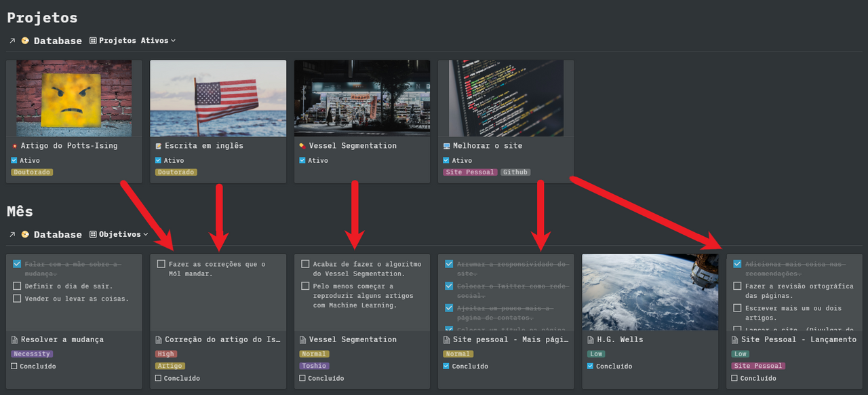Open the Earth from space cover image

[650, 292]
